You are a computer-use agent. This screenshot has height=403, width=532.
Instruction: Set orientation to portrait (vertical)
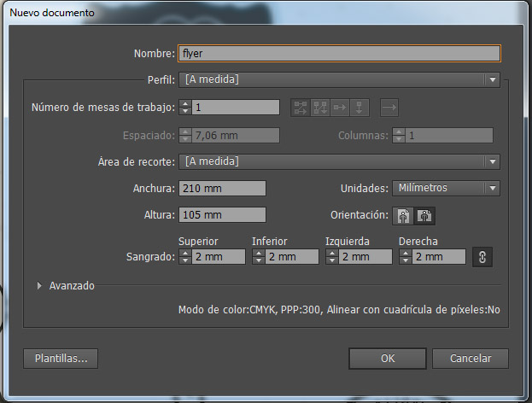(x=404, y=216)
